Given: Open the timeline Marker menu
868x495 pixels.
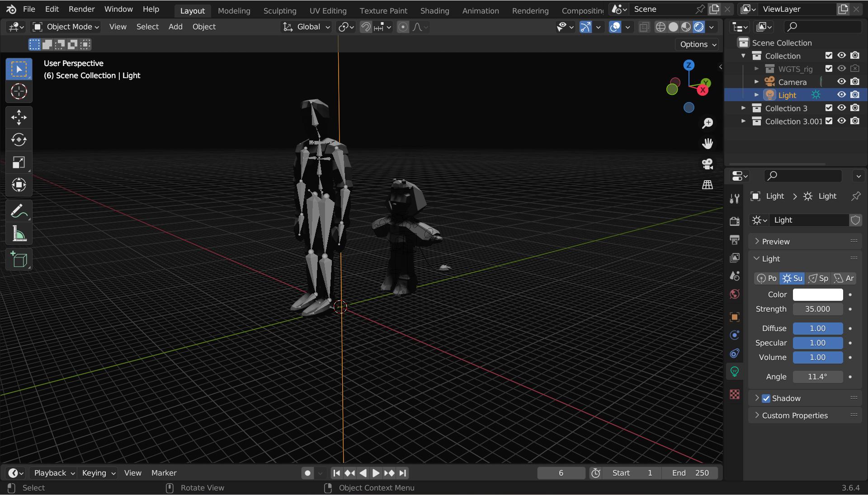Looking at the screenshot, I should [164, 473].
